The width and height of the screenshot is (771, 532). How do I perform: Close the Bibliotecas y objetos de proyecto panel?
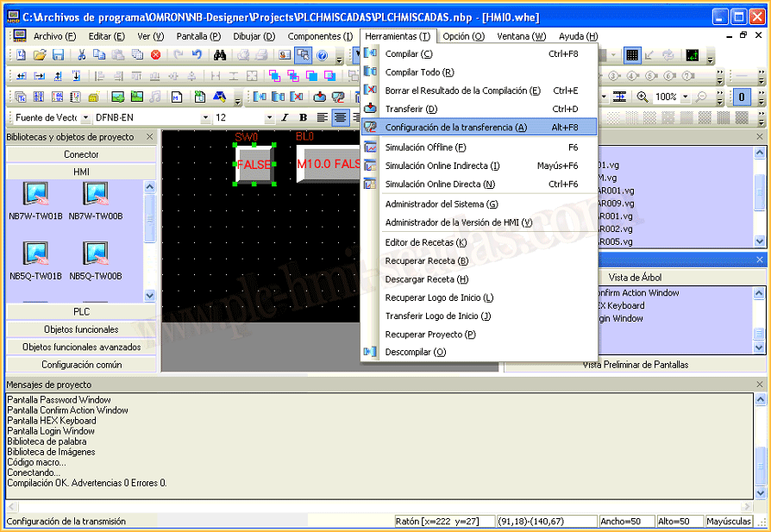(x=150, y=137)
